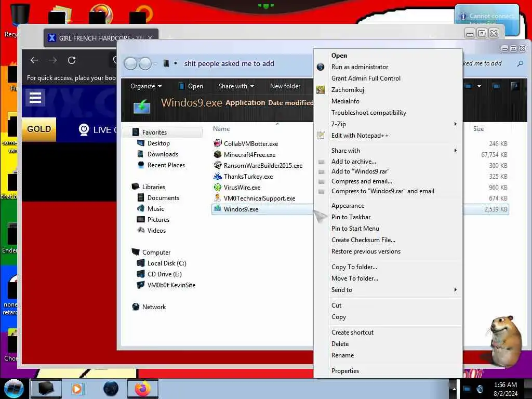Open Downloads in navigation pane
Viewport: 532px width, 399px height.
163,154
